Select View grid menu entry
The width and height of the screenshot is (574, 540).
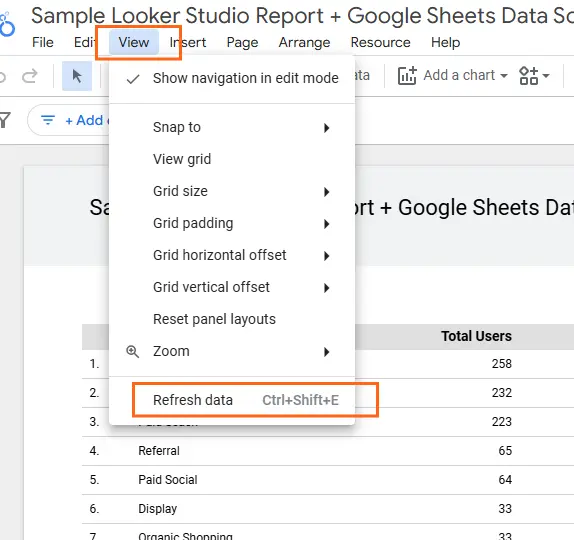[232, 159]
